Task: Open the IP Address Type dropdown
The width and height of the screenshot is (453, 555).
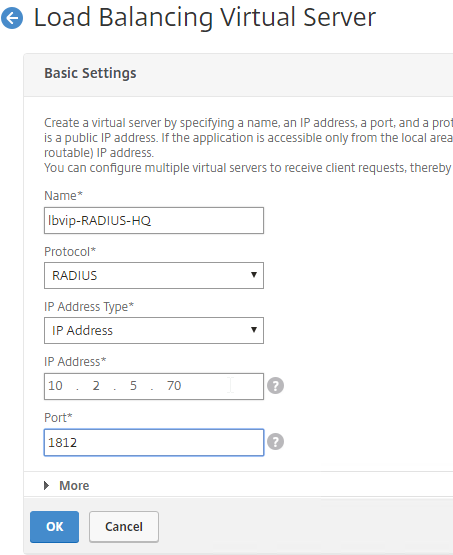Action: click(154, 330)
